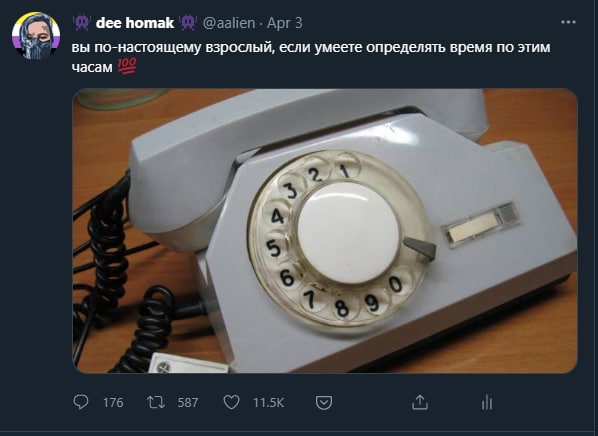The width and height of the screenshot is (598, 436).
Task: Open dee homak's profile avatar
Action: pyautogui.click(x=36, y=36)
